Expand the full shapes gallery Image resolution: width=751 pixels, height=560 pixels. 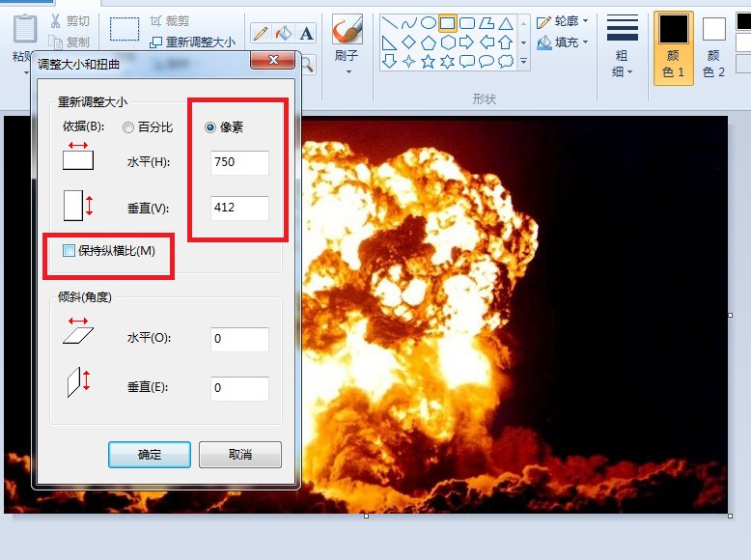(x=523, y=62)
